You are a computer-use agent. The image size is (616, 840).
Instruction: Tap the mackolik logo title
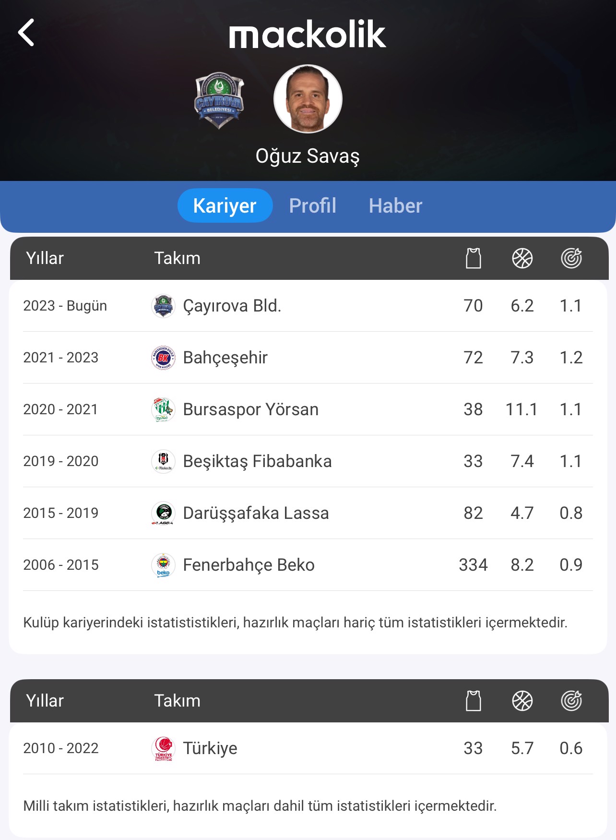click(x=308, y=35)
